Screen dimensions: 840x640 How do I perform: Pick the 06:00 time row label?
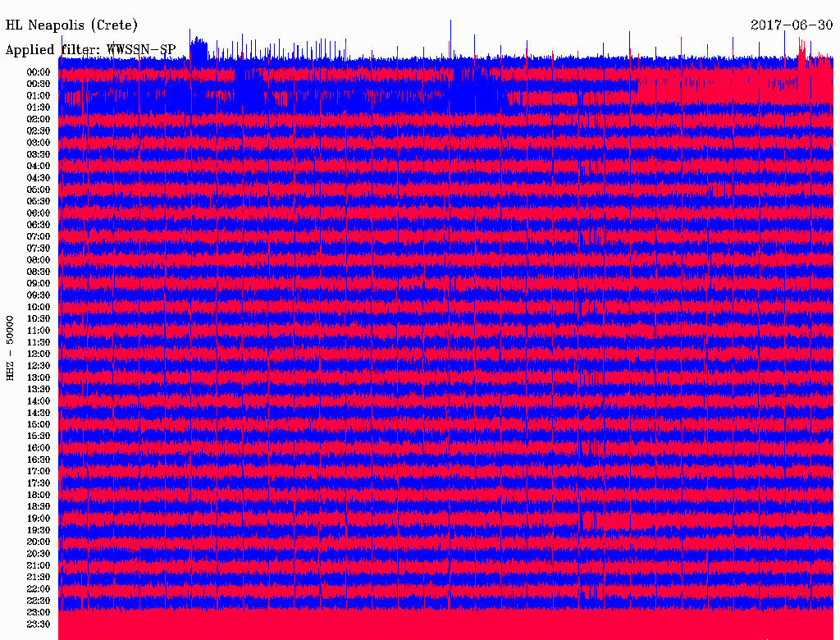(x=39, y=213)
